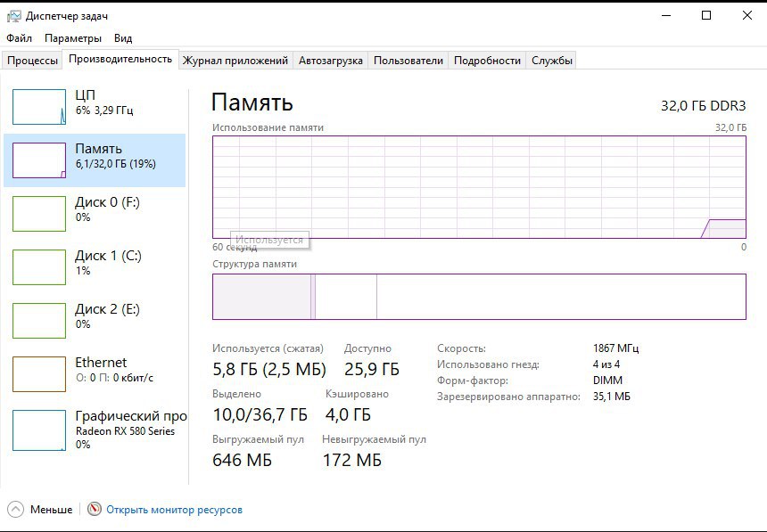
Task: Click the Открыть монитор ресурсов link
Action: click(174, 510)
